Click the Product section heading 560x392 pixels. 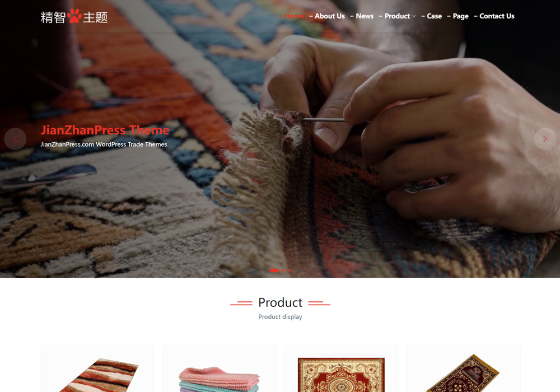click(x=281, y=303)
